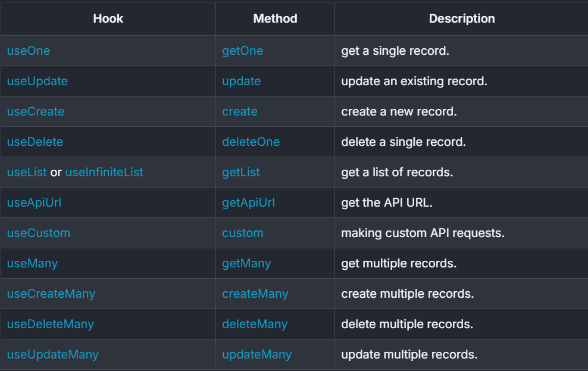Open the useCreate hook link
The height and width of the screenshot is (371, 588).
[36, 111]
